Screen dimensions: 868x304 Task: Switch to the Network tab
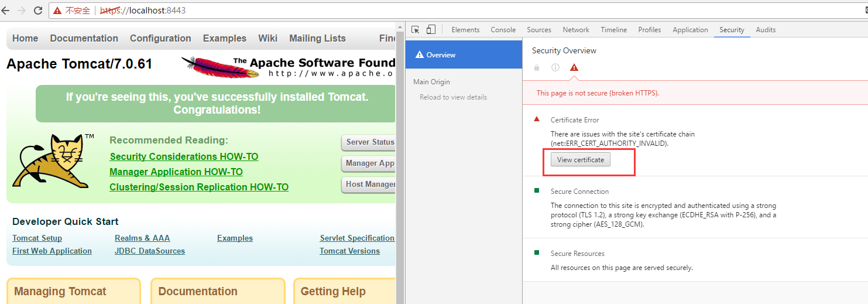(x=576, y=30)
